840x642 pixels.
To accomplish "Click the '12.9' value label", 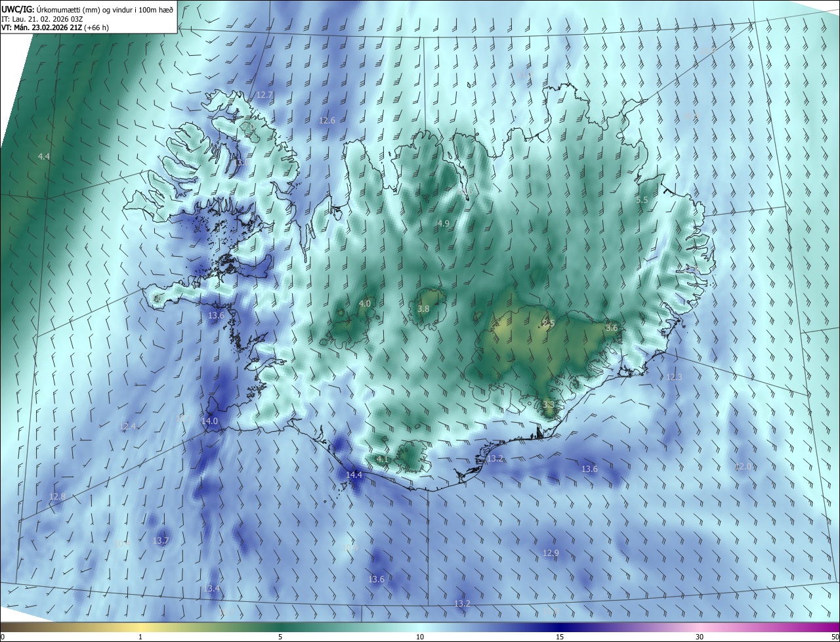I will 551,553.
